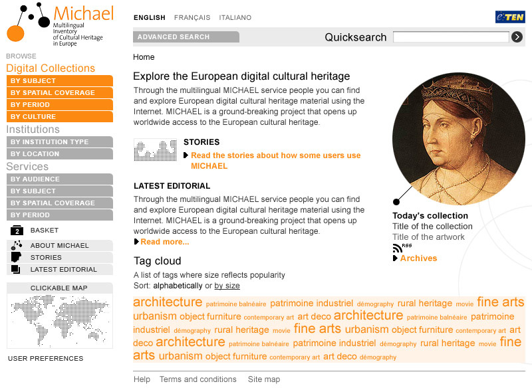Browse institutions by location

60,153
